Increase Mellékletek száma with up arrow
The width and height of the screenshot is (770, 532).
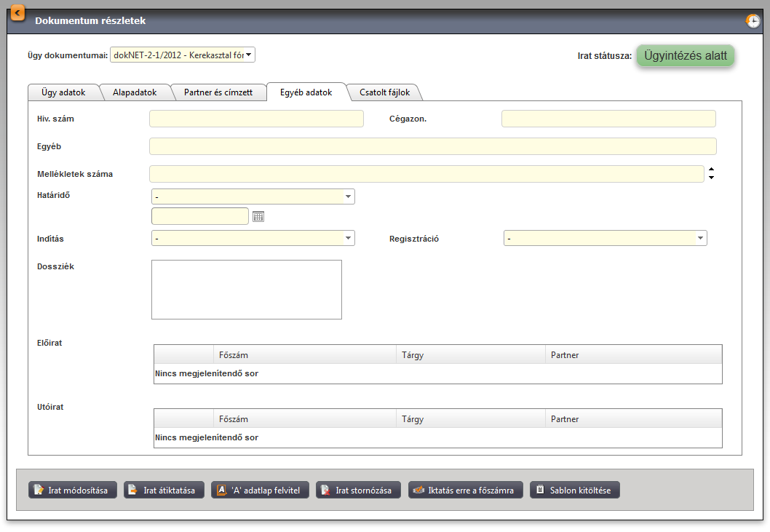pos(711,170)
